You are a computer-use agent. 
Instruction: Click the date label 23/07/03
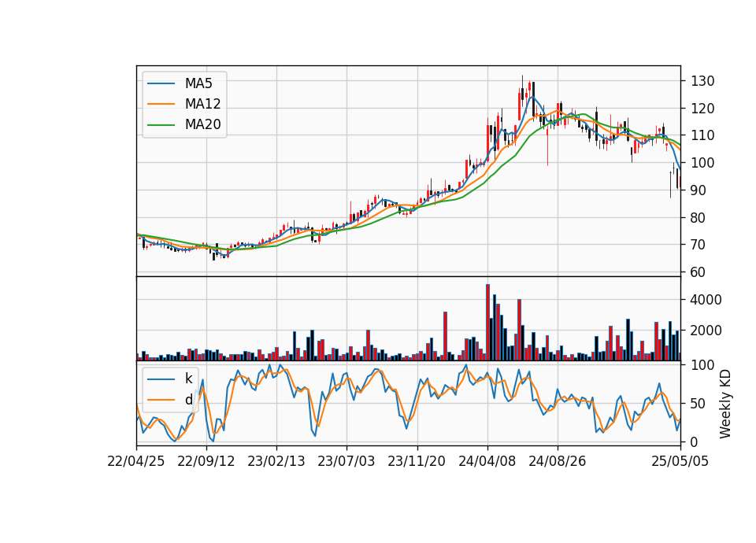click(x=346, y=461)
